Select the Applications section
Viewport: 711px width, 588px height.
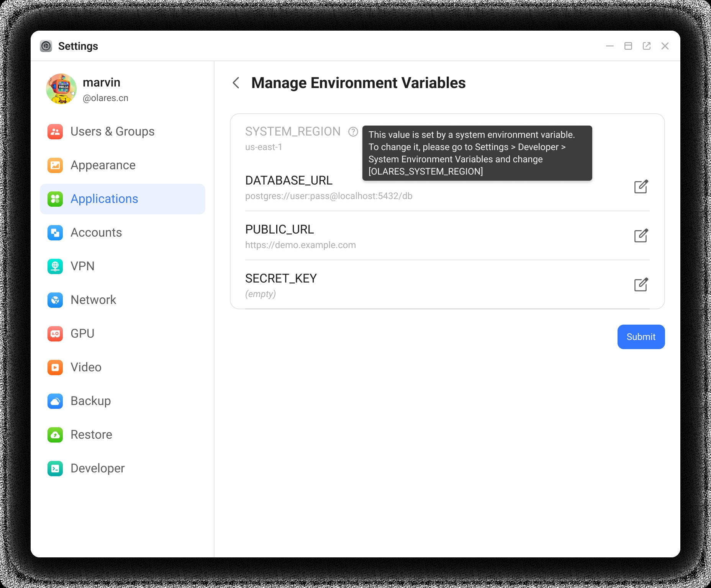click(x=55, y=199)
